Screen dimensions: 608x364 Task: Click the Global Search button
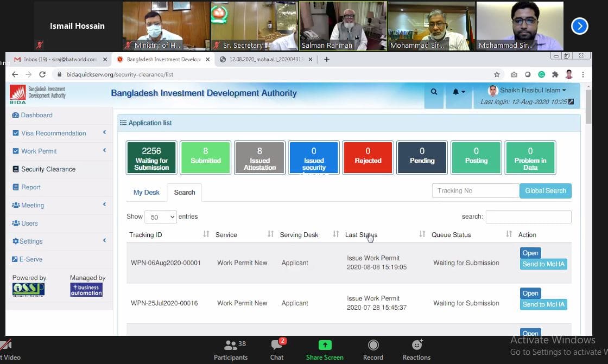[x=545, y=191]
